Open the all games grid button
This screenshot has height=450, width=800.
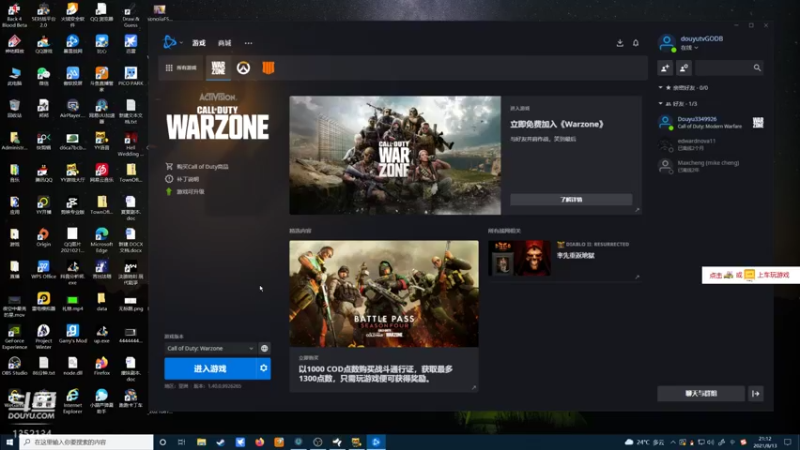pyautogui.click(x=181, y=68)
